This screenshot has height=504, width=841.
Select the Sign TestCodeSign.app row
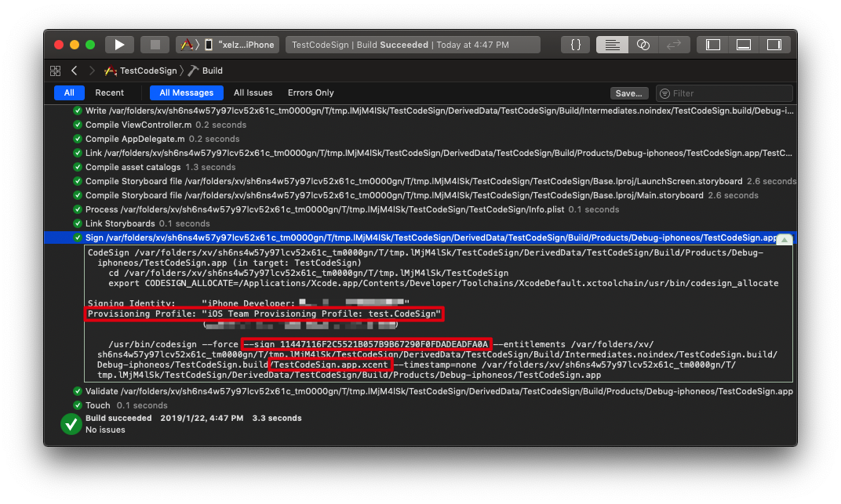click(420, 237)
